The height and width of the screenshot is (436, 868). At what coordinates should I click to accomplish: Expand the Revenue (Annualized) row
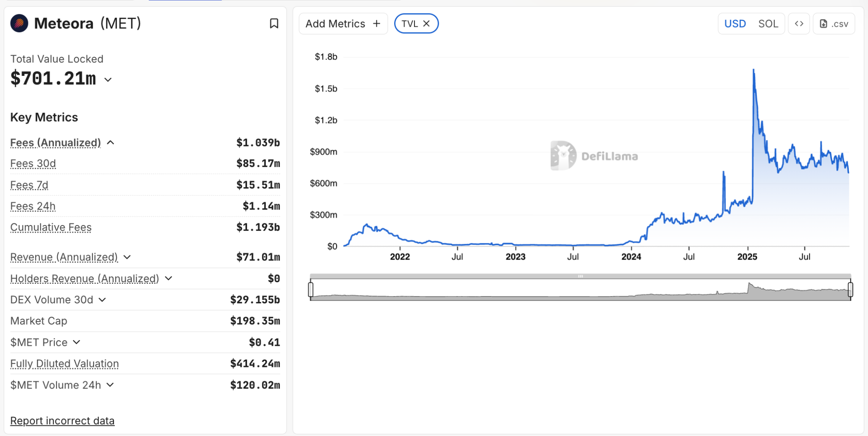click(127, 257)
